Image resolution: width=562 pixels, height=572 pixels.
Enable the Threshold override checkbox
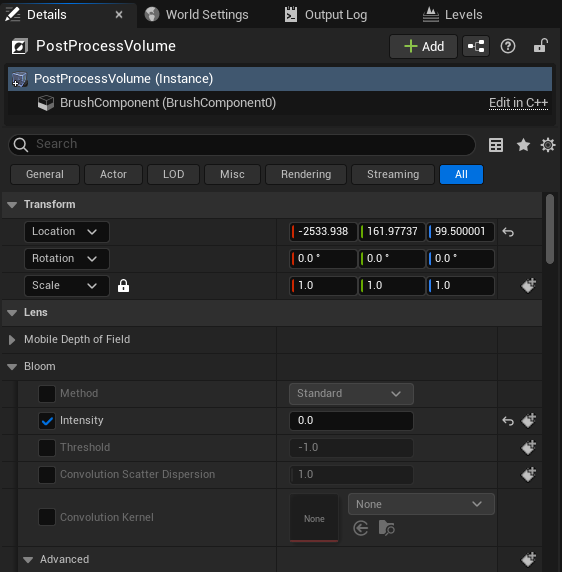tap(47, 448)
